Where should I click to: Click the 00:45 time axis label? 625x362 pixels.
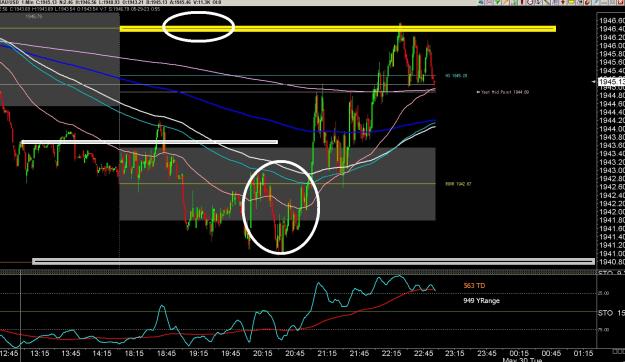(x=551, y=353)
